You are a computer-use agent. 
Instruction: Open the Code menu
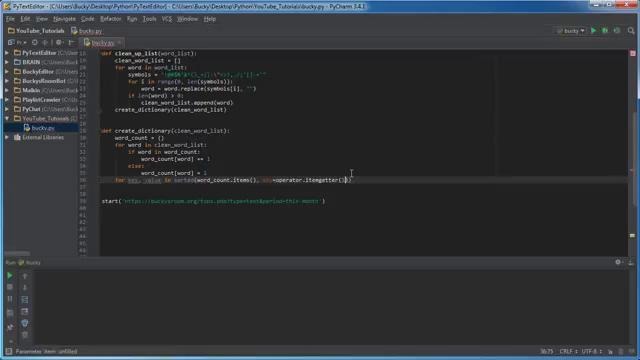88,19
